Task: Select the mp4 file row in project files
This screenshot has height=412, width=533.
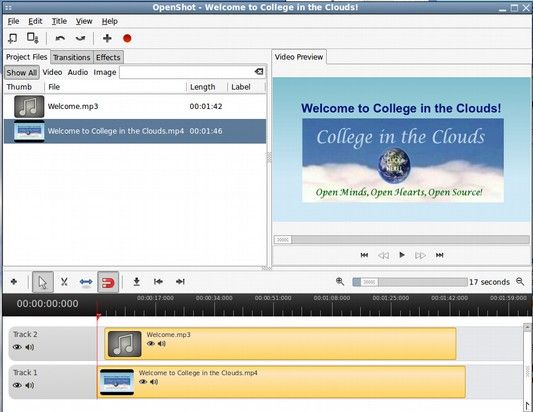Action: 135,131
